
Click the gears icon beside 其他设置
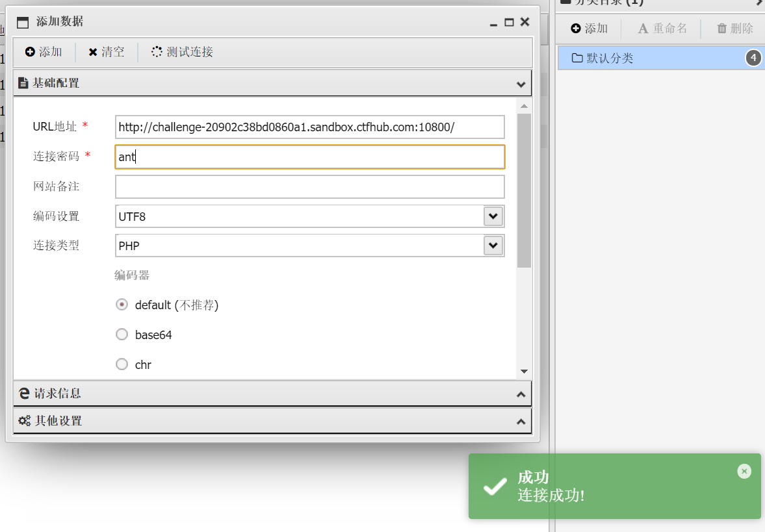25,421
